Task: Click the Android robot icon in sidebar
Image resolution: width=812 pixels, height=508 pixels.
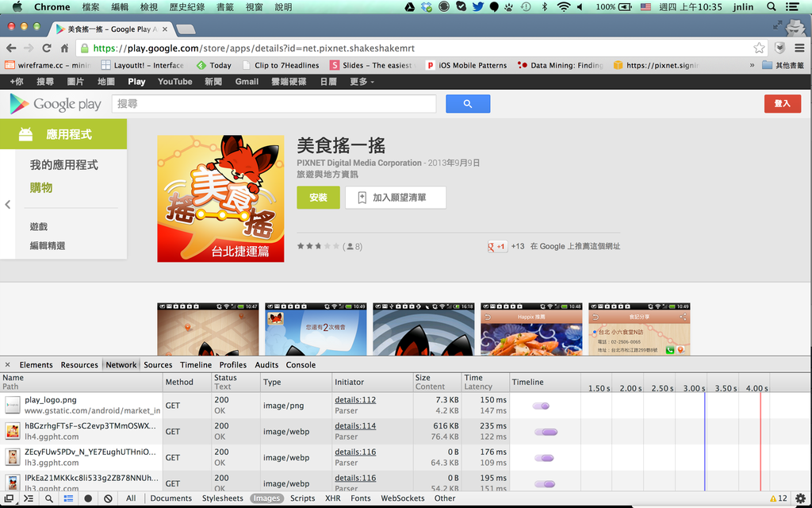Action: pyautogui.click(x=25, y=134)
